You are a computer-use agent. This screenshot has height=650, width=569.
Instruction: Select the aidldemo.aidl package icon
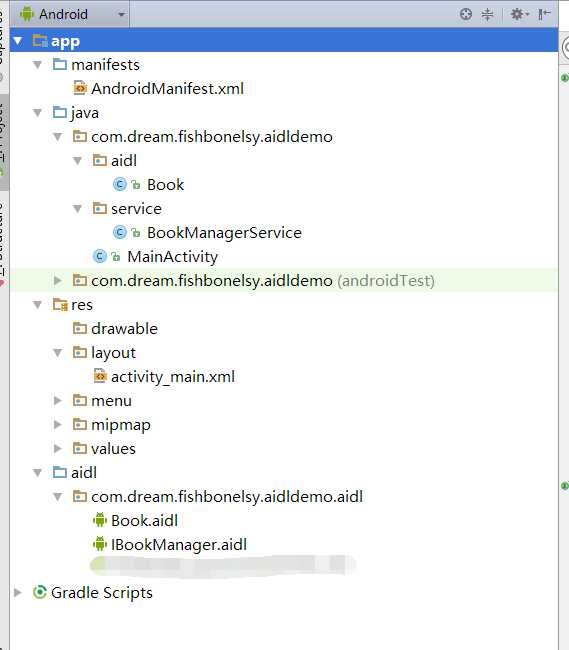point(80,497)
